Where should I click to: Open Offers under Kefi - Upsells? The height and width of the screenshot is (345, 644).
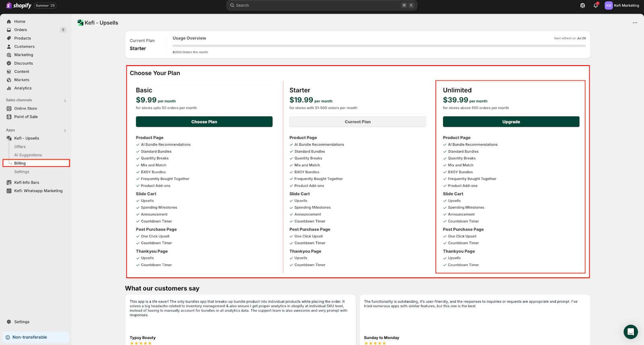[x=20, y=147]
